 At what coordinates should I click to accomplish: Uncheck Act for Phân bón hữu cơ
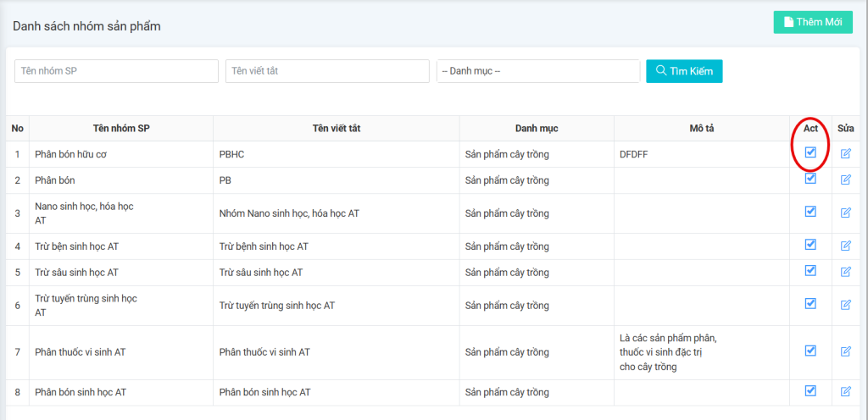[810, 152]
